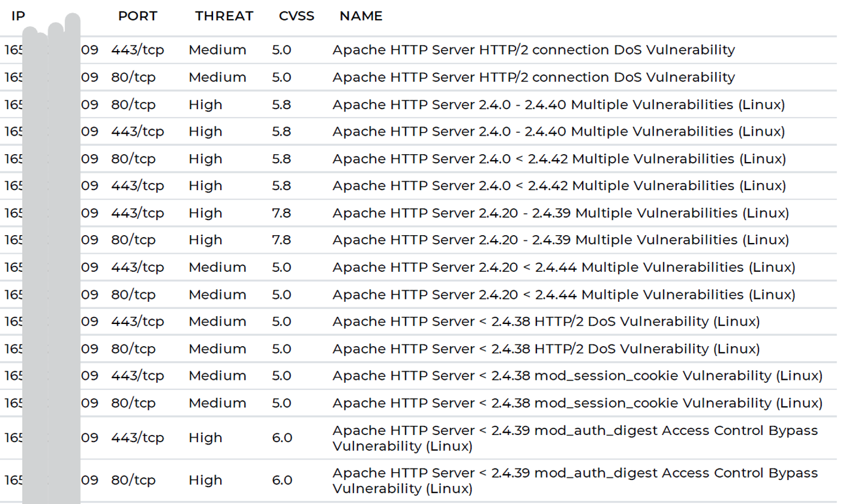Select 2.4.0 < 2.4.42 Multiple Vulnerabilities name, 443/tcp row
Image resolution: width=849 pixels, height=504 pixels.
coord(559,186)
